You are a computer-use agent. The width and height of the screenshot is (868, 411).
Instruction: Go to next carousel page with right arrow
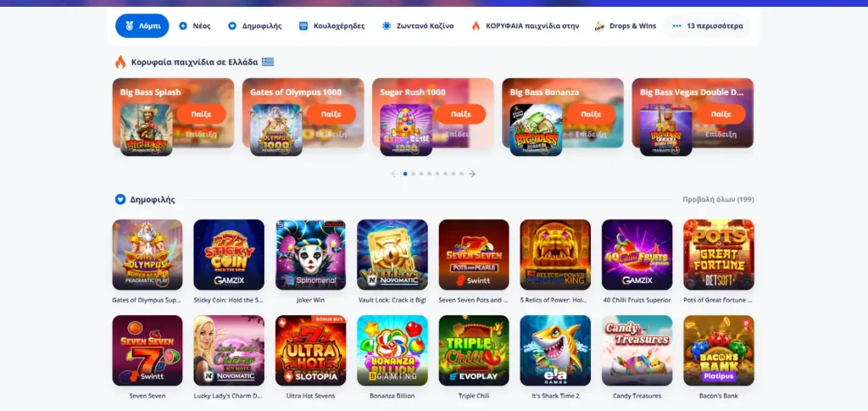471,174
